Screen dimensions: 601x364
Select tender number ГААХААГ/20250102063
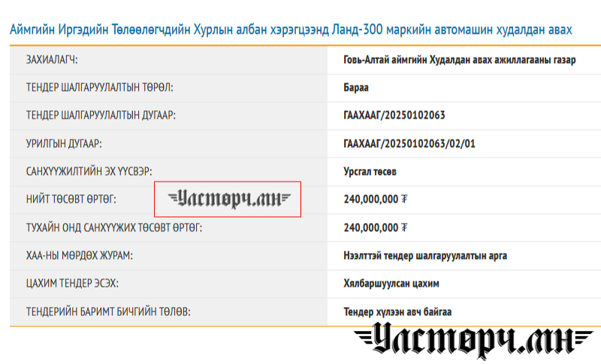(x=394, y=116)
